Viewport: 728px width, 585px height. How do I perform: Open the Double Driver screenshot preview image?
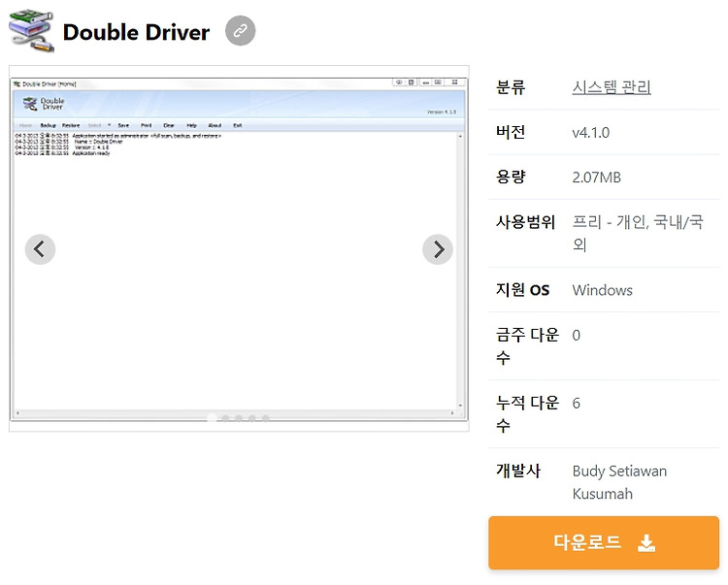point(239,248)
